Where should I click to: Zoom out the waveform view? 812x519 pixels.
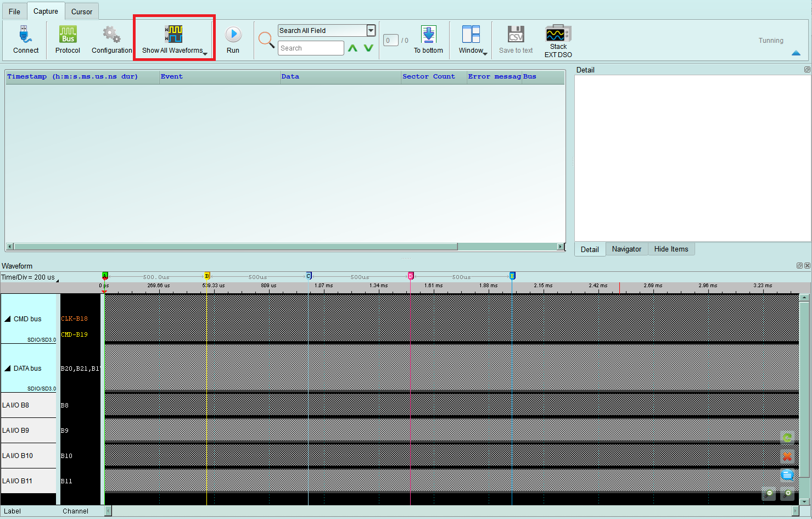tap(769, 493)
